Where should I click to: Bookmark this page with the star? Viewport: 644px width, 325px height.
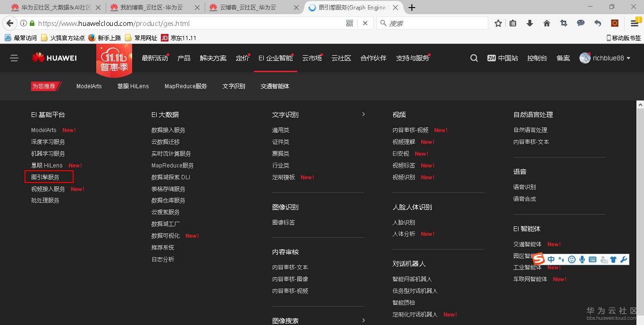coord(498,23)
